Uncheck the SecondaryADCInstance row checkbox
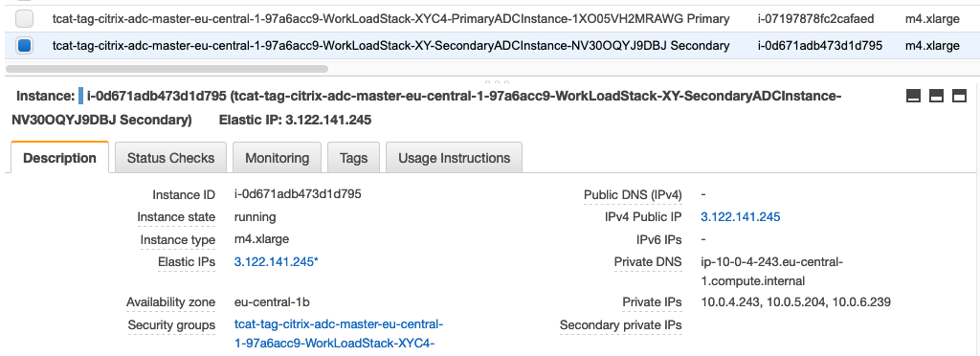This screenshot has width=980, height=356. tap(24, 46)
